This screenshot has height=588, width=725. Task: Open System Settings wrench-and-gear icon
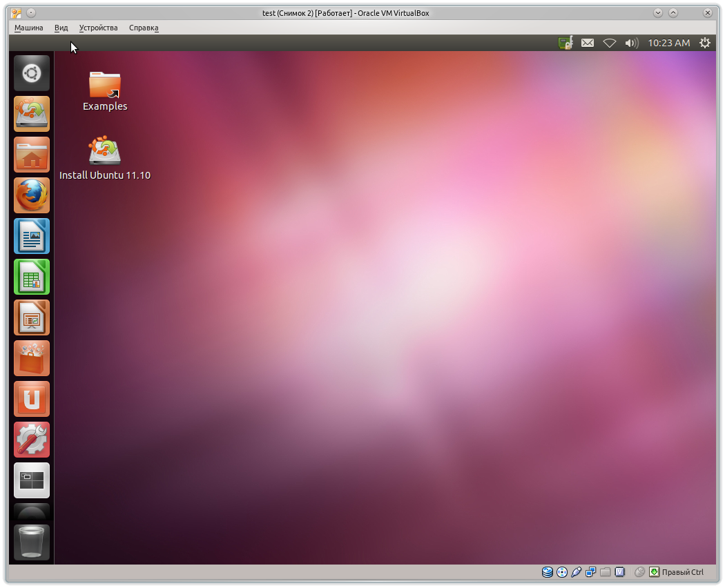(x=32, y=439)
